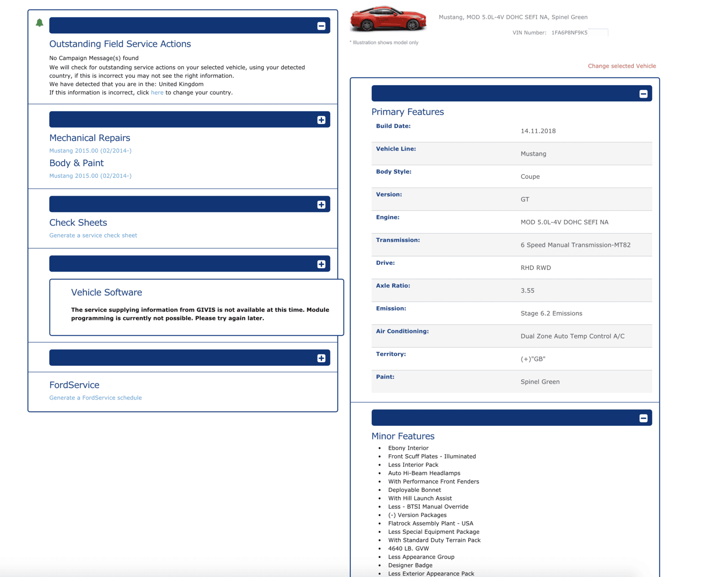Select the Axle Ratio value 3.55

tap(527, 290)
